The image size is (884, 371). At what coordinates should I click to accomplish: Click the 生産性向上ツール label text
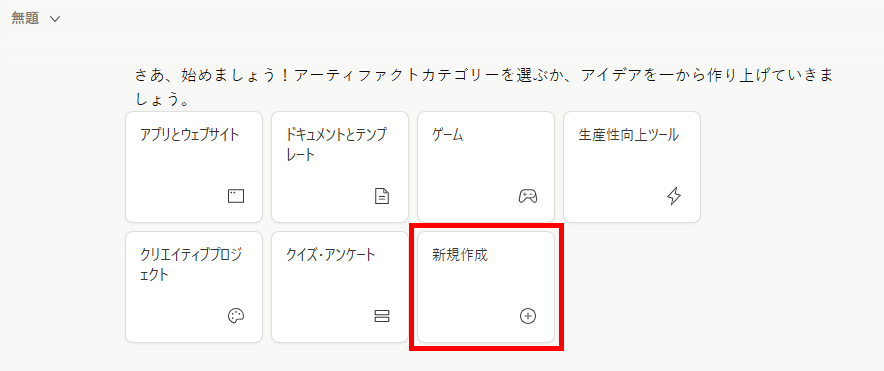tap(628, 135)
